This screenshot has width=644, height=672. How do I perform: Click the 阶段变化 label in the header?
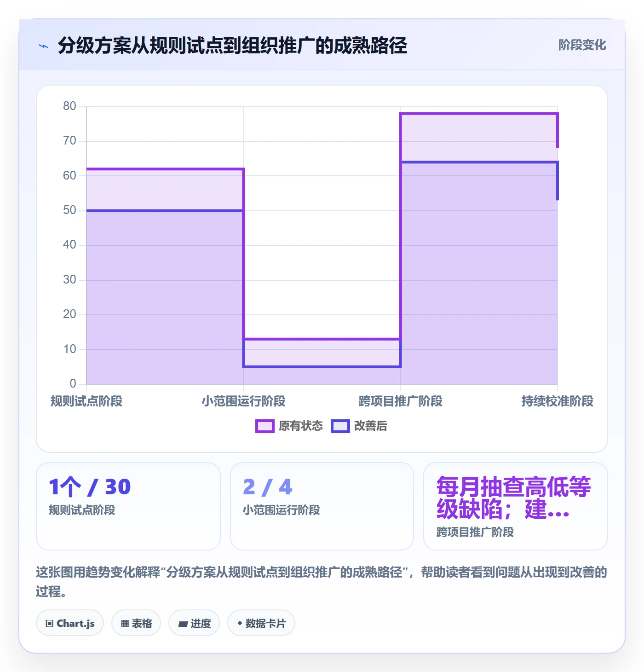pyautogui.click(x=582, y=45)
